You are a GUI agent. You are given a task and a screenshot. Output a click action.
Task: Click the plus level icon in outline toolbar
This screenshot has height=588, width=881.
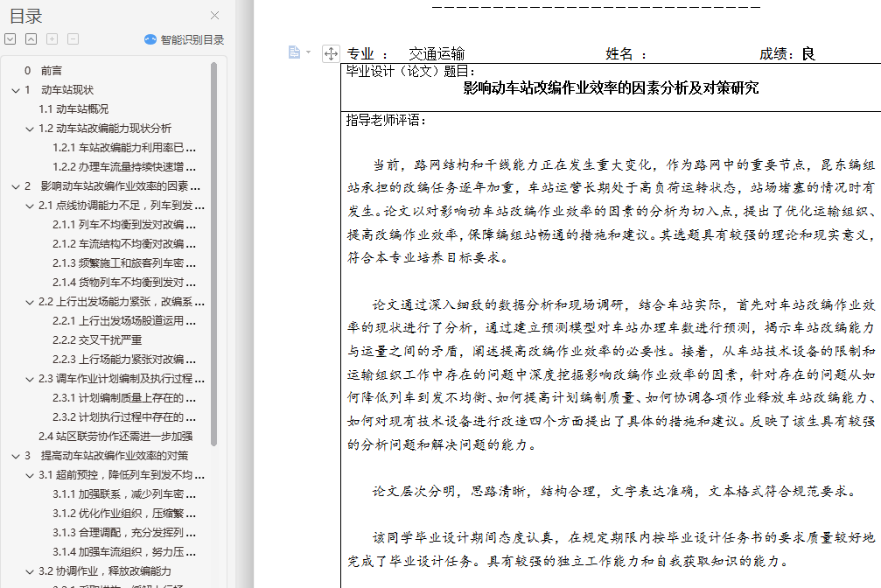(x=52, y=38)
